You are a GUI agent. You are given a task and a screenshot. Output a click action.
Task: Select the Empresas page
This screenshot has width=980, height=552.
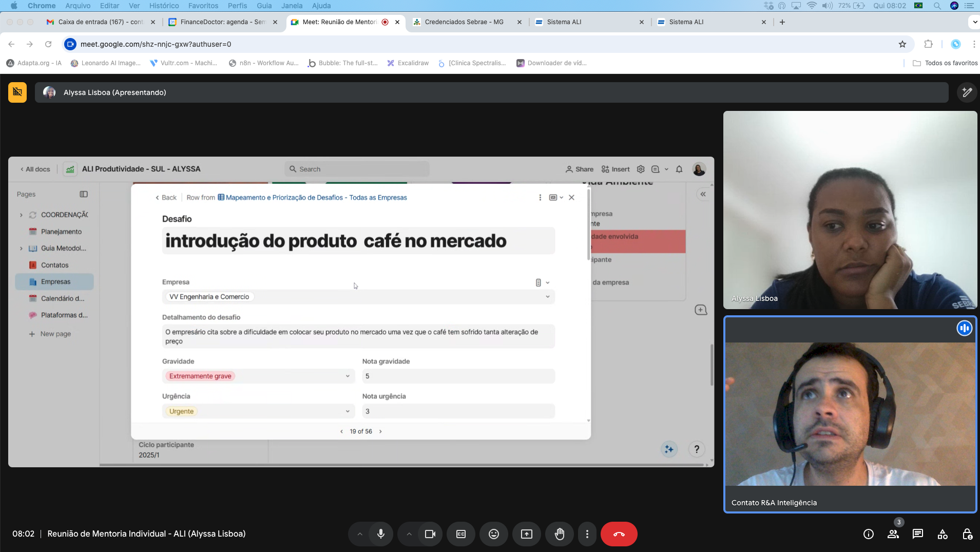(x=54, y=282)
